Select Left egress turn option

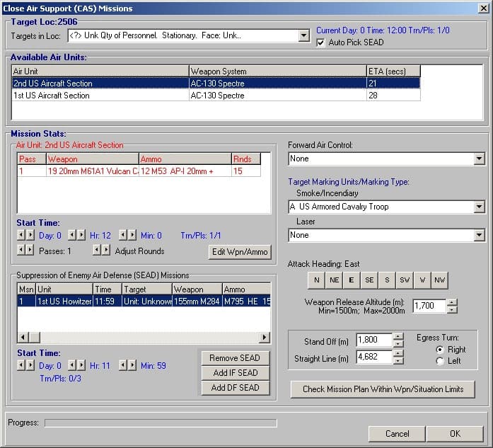[440, 361]
